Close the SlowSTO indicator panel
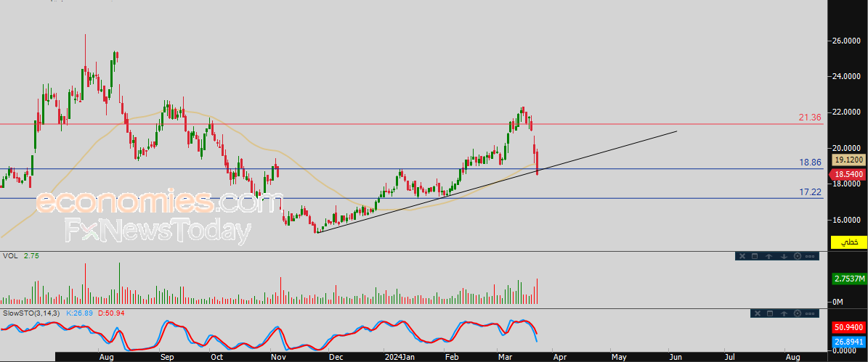The height and width of the screenshot is (362, 868). [758, 313]
